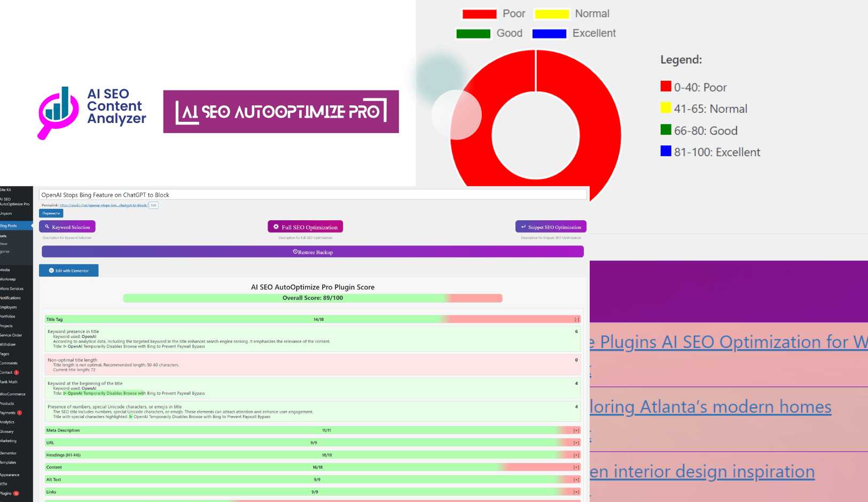Viewport: 868px width, 502px height.
Task: Click into the post title input field
Action: [x=312, y=195]
